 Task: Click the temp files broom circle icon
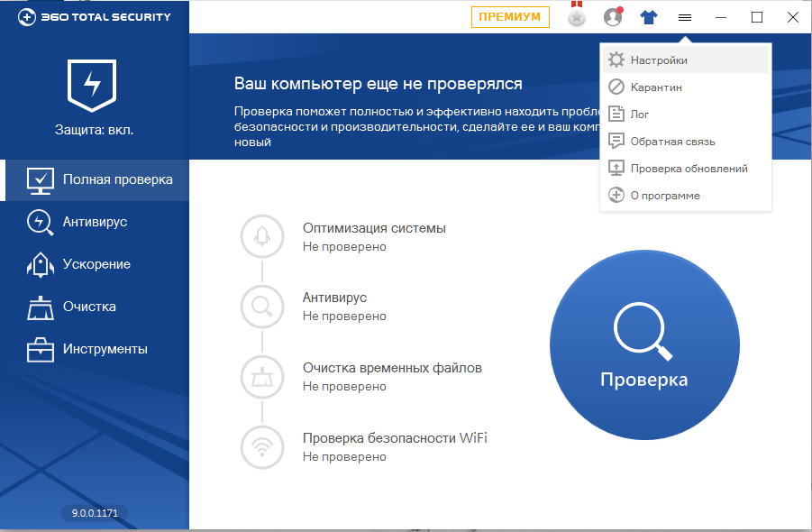(x=262, y=377)
